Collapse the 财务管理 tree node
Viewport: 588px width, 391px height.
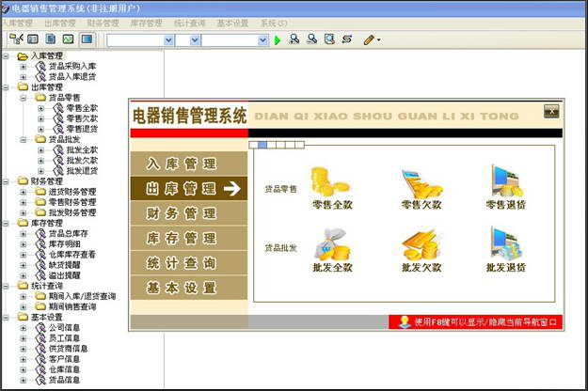pyautogui.click(x=6, y=181)
